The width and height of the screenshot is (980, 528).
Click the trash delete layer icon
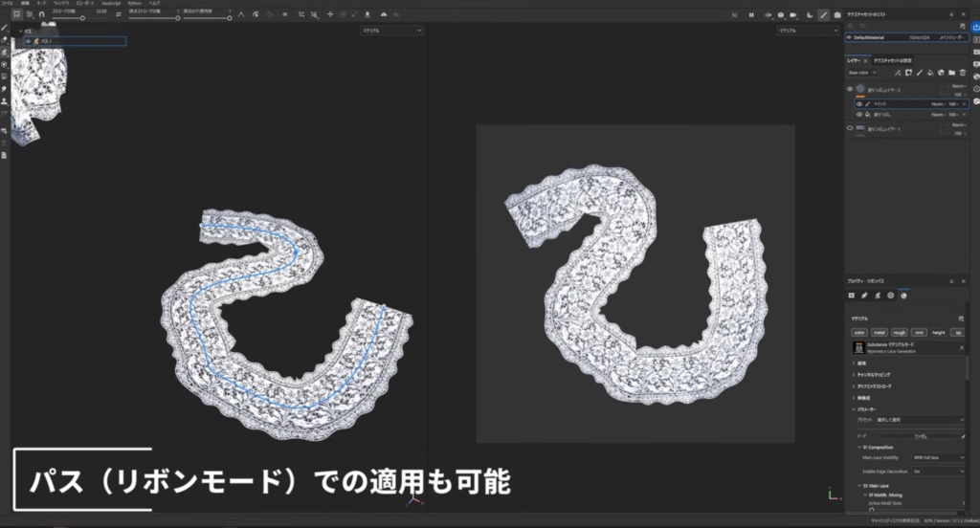[x=963, y=73]
